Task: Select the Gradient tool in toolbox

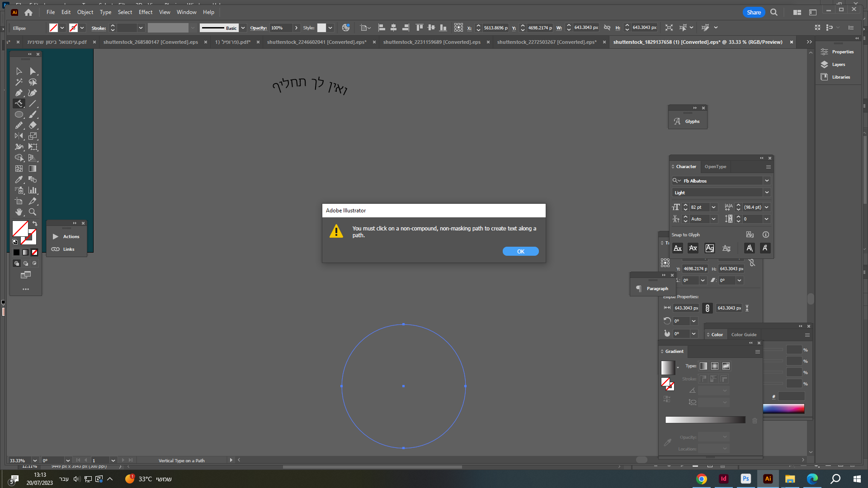Action: pyautogui.click(x=33, y=169)
